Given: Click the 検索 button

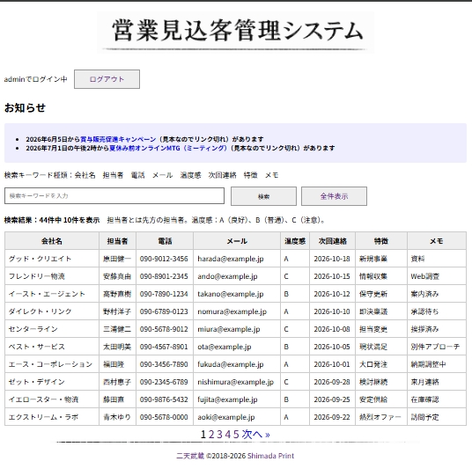Looking at the screenshot, I should 263,196.
